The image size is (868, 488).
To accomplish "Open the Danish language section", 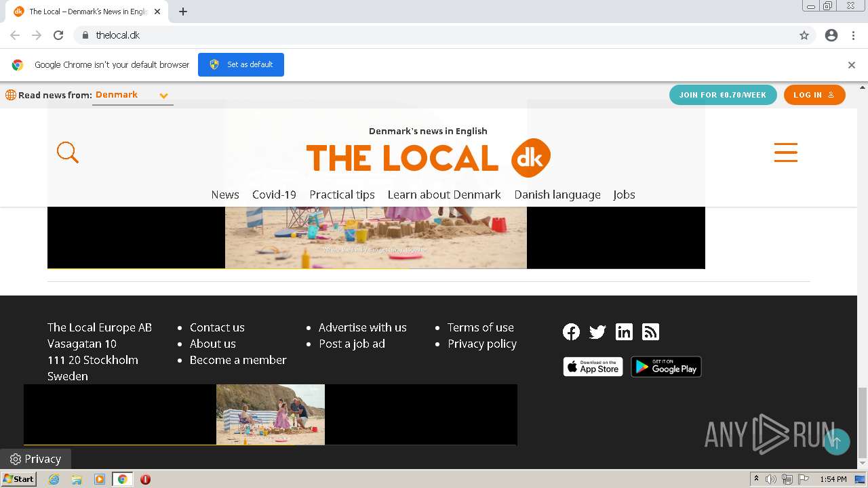I will [x=557, y=195].
